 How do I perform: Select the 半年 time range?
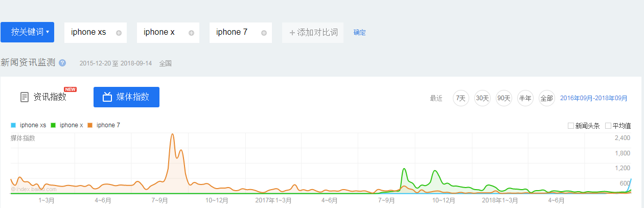point(525,98)
